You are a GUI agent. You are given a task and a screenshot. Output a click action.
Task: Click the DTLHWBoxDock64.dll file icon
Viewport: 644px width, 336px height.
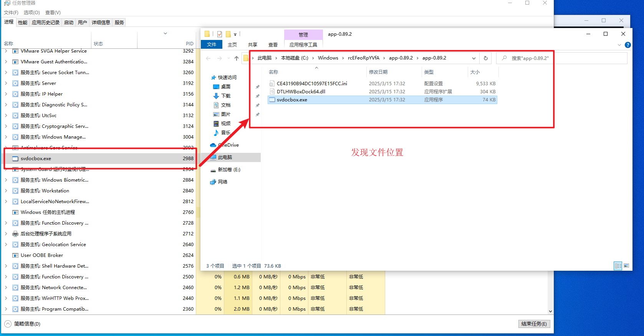(x=272, y=92)
